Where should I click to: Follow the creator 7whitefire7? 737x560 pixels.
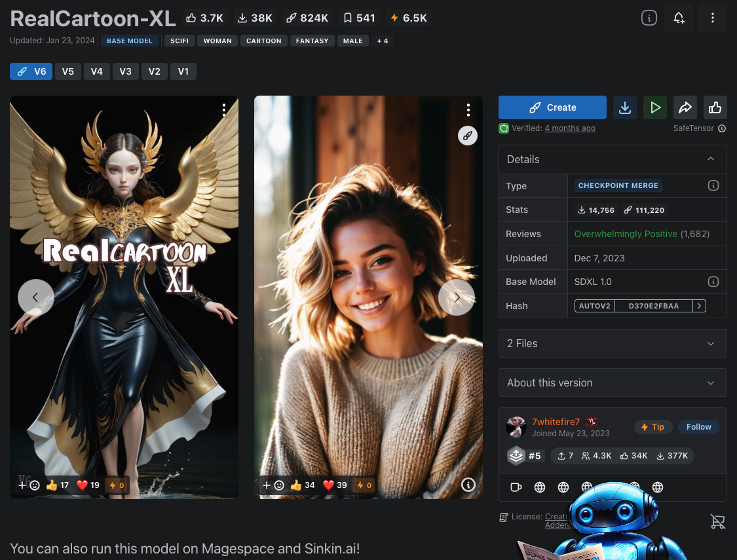[x=698, y=427]
